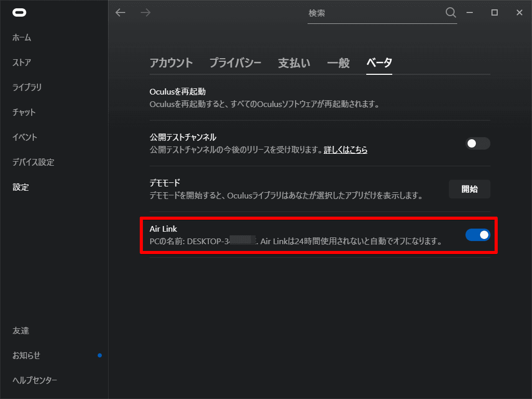Open ストア in the sidebar

22,62
